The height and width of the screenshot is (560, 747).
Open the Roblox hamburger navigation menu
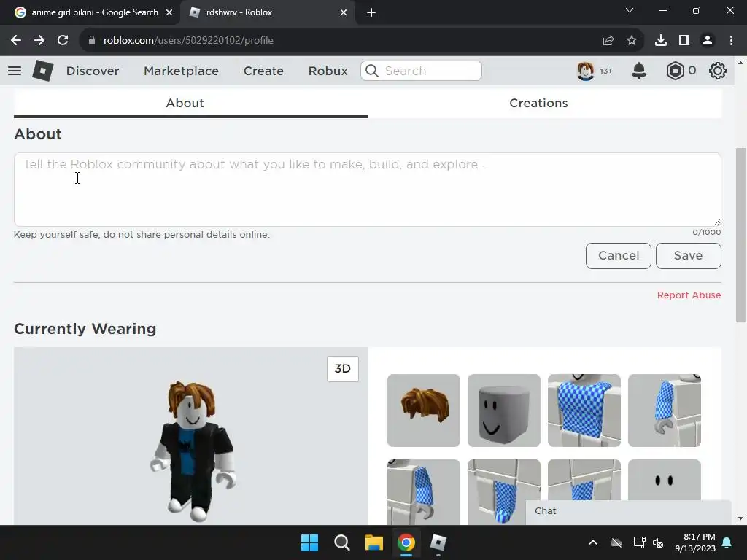[x=15, y=71]
